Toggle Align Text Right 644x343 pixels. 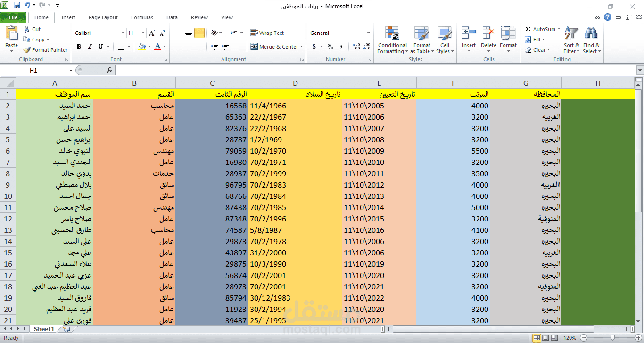[x=199, y=47]
